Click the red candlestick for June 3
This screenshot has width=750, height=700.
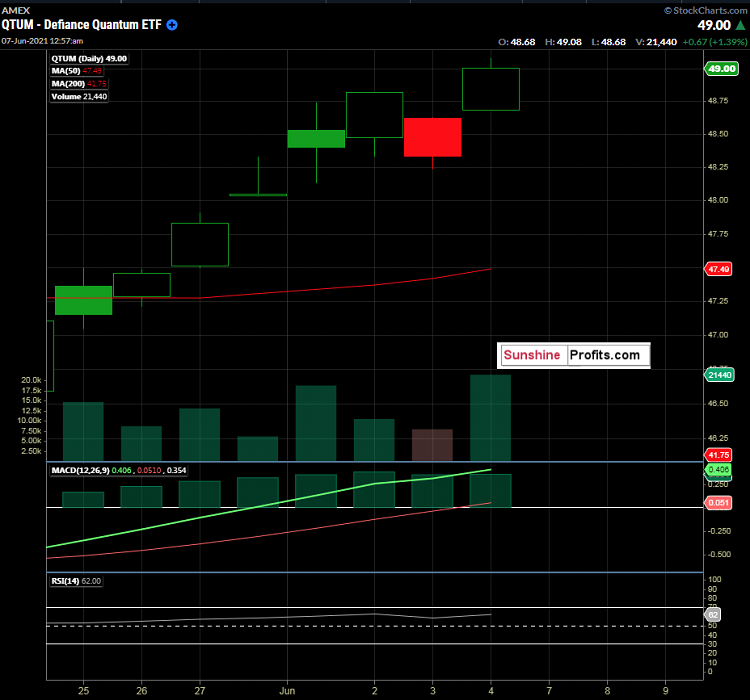432,137
